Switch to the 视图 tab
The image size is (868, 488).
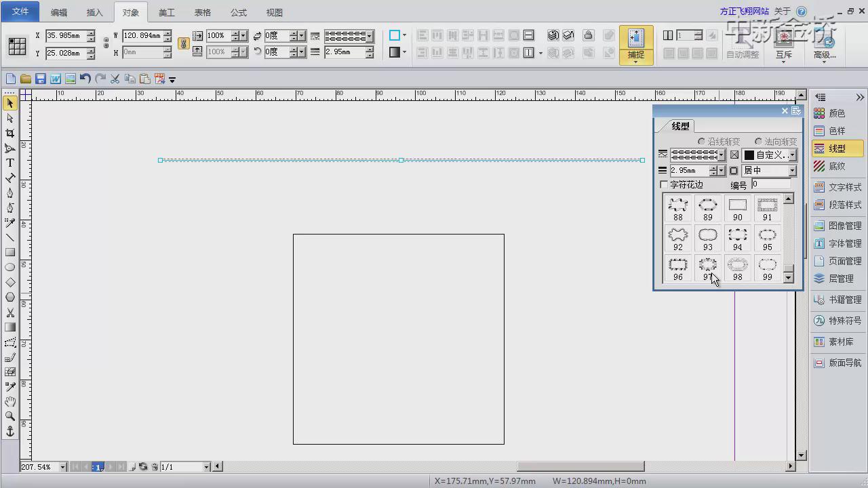pyautogui.click(x=274, y=12)
